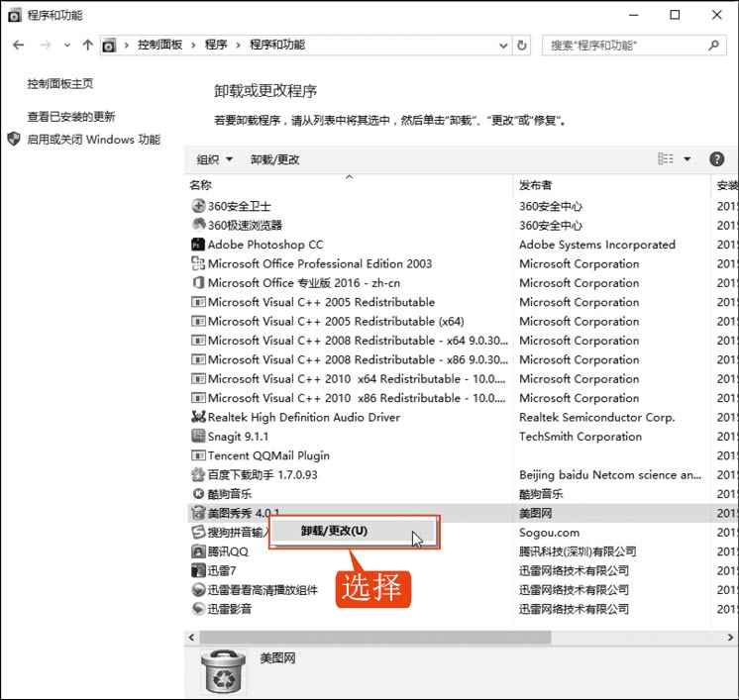739x700 pixels.
Task: Open 启用或关闭 Windows 功能 link
Action: point(94,140)
